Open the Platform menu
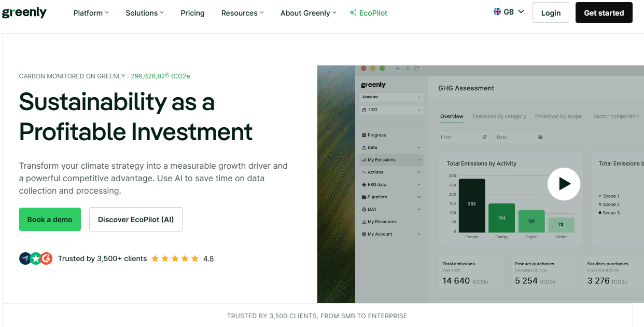This screenshot has height=327, width=644. click(x=91, y=13)
